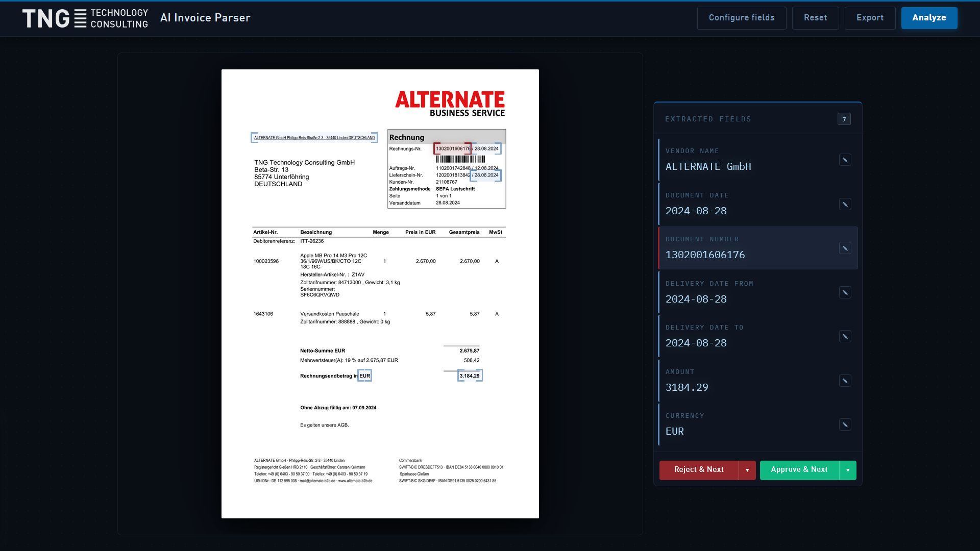Click SEPA Lastschrift payment method text
This screenshot has width=980, height=551.
pyautogui.click(x=455, y=189)
